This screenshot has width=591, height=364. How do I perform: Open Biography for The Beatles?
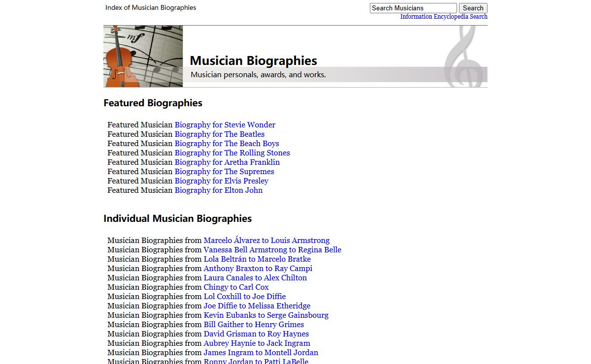coord(220,134)
